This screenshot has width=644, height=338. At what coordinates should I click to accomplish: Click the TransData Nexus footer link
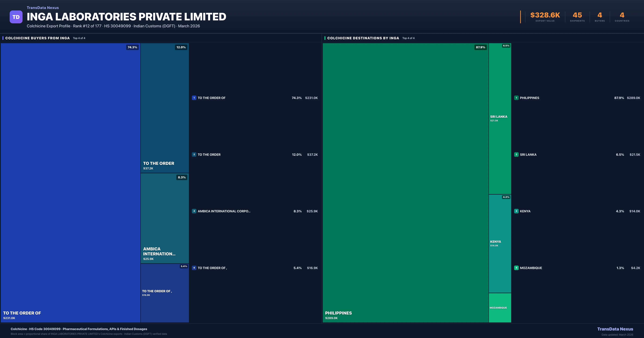point(615,329)
